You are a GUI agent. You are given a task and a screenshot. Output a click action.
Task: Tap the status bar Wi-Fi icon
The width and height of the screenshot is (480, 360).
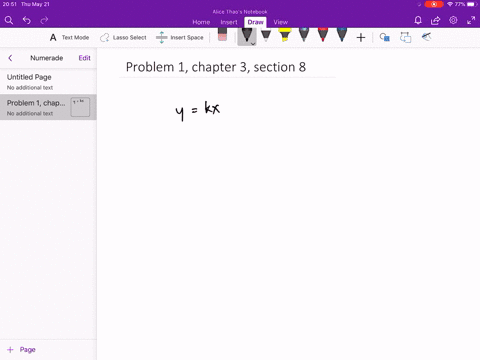tap(450, 4)
